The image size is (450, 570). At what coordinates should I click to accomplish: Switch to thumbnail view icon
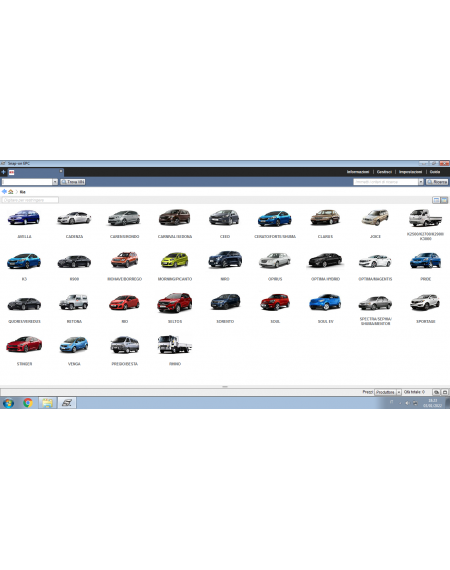444,200
